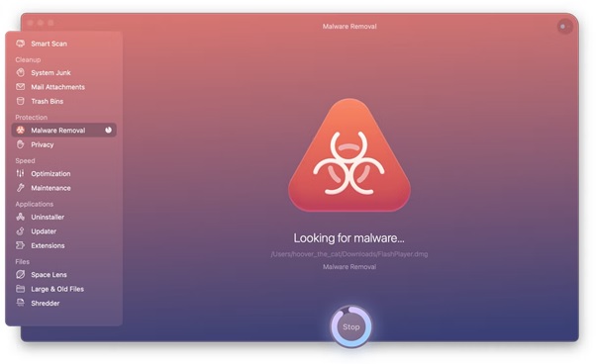The width and height of the screenshot is (596, 364).
Task: Click the Space Lens icon
Action: (21, 274)
